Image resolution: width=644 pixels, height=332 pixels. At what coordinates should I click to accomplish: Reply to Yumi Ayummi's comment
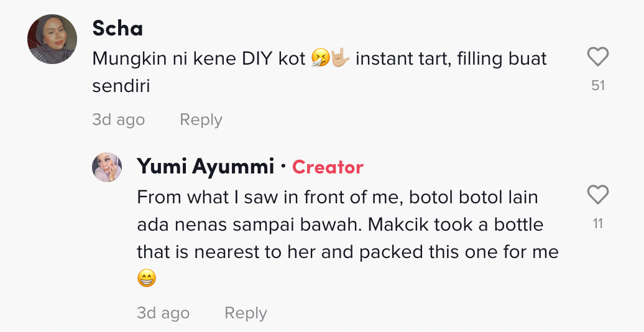click(x=246, y=313)
